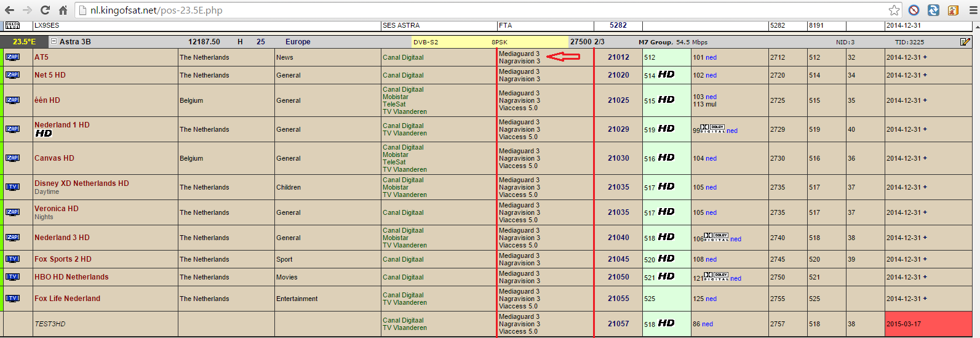Image resolution: width=980 pixels, height=338 pixels.
Task: Open the Nederland 3 HD link
Action: (x=62, y=238)
